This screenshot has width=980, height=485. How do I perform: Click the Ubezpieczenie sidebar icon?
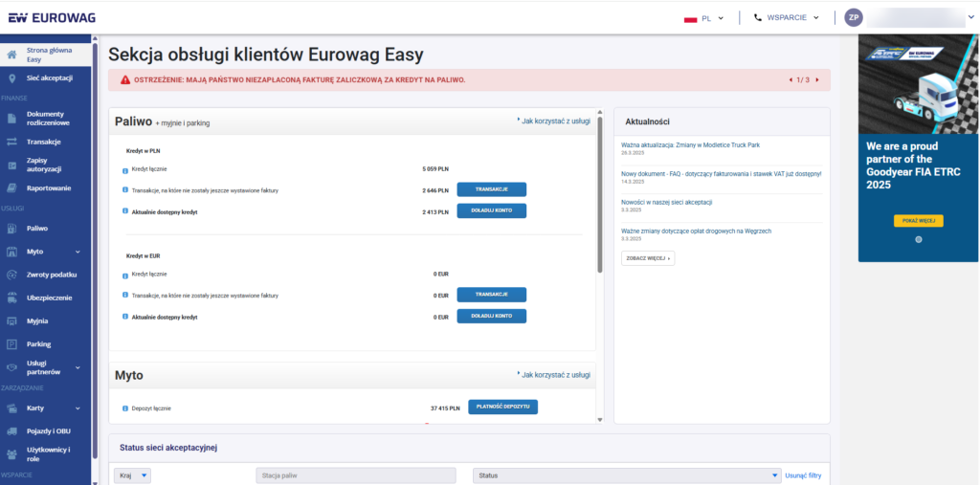click(x=11, y=298)
